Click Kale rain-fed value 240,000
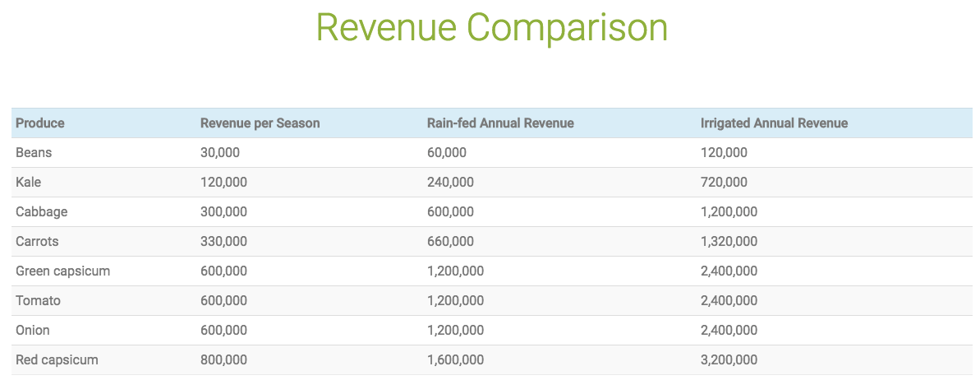Screen dimensions: 980x380 (450, 182)
